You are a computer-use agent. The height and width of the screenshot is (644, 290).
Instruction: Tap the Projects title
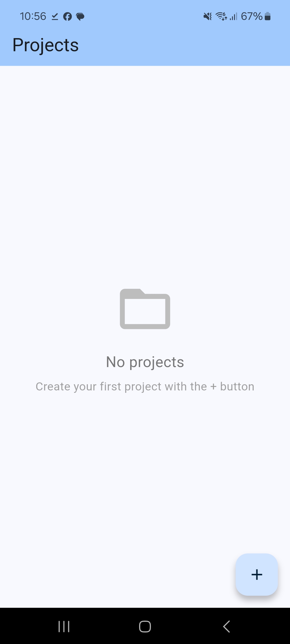coord(46,45)
